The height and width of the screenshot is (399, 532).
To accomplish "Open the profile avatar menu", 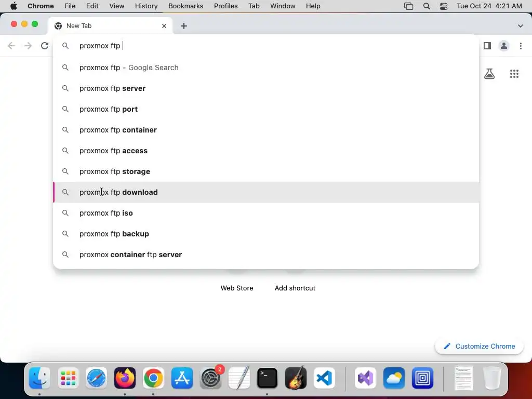I will click(504, 46).
